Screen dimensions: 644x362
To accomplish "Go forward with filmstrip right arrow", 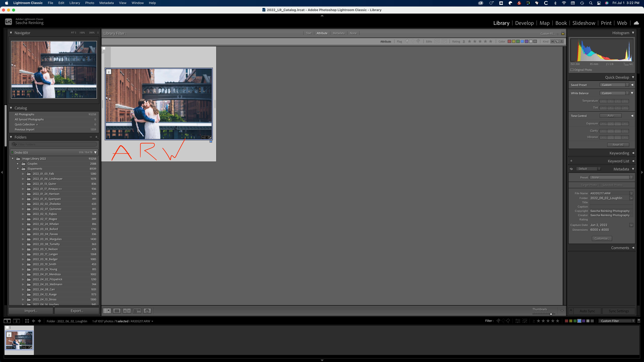I will click(39, 321).
